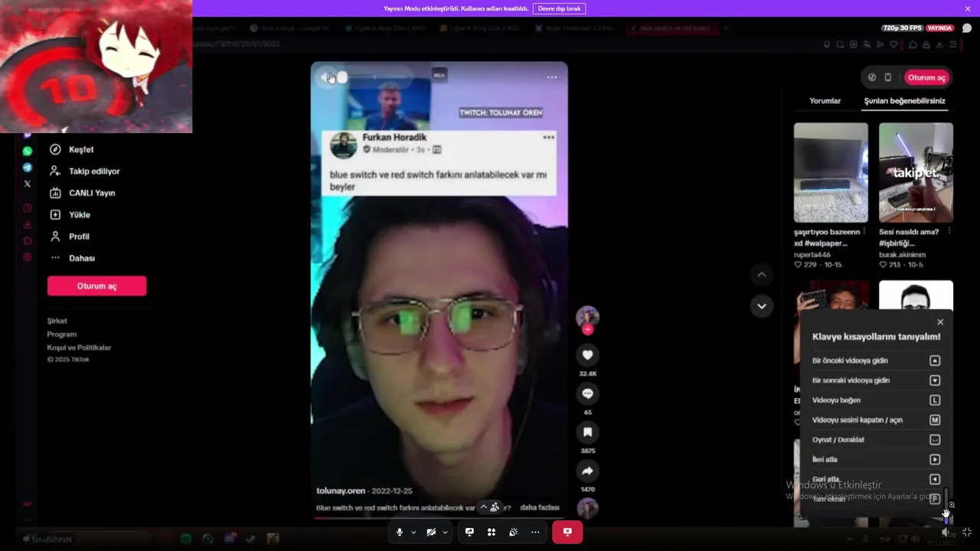Viewport: 980px width, 551px height.
Task: Open the sound disc avatar below share
Action: (587, 509)
